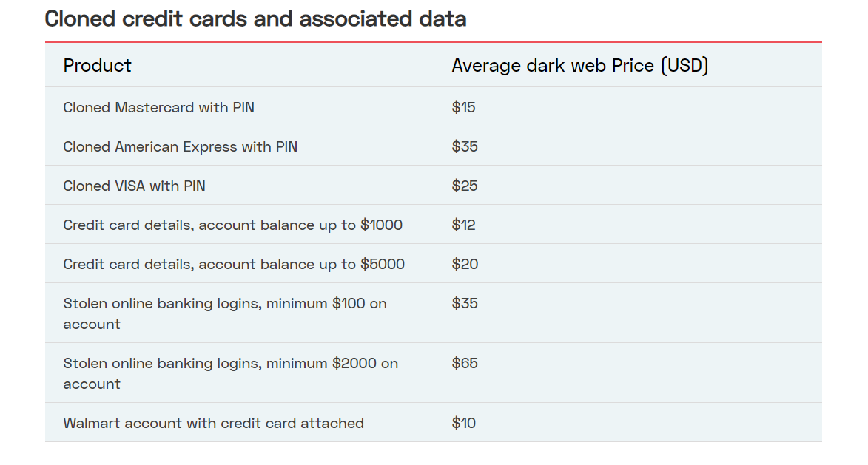
Task: Click the $10 Walmart price cell
Action: tap(463, 423)
